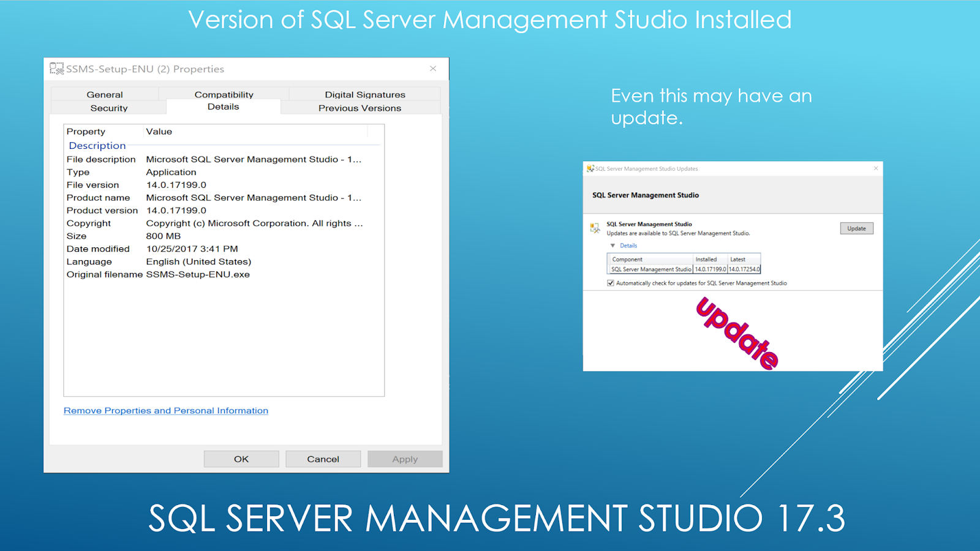Click the Latest column header in Updates table
The width and height of the screenshot is (980, 551).
tap(744, 260)
